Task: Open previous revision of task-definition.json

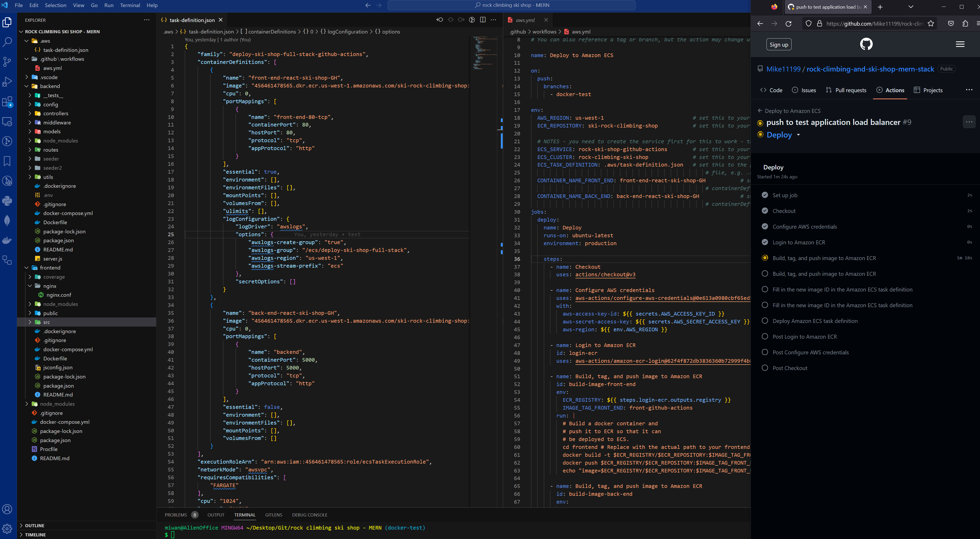Action: pos(440,20)
